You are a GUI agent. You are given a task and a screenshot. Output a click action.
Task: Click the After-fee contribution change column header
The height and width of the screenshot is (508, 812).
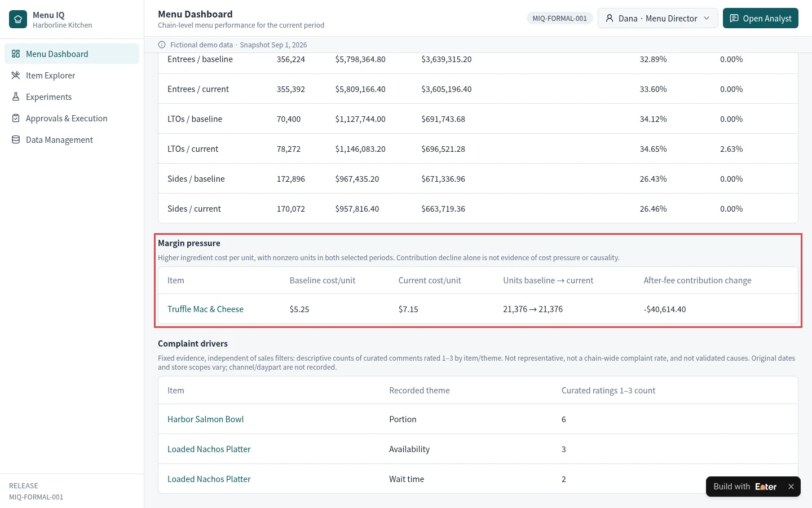(698, 281)
